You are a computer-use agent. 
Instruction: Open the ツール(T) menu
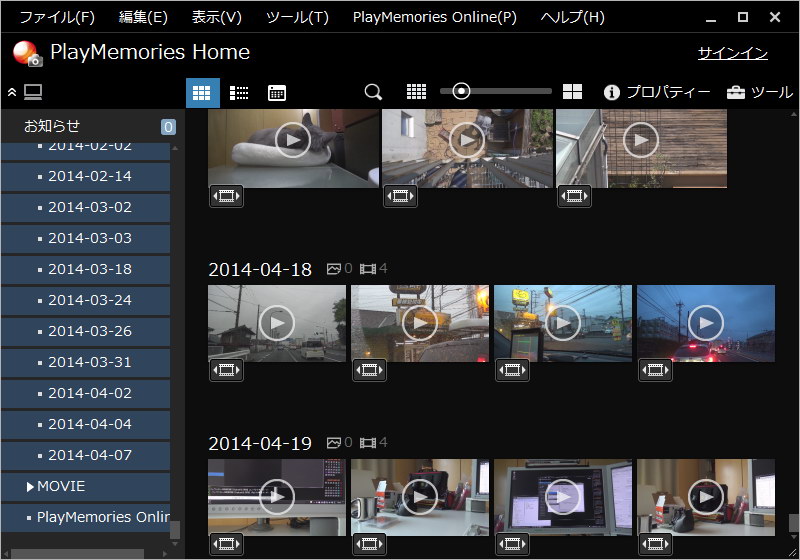[297, 17]
